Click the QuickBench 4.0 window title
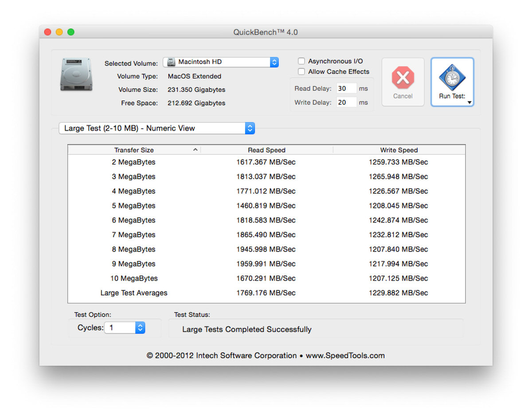 [266, 32]
